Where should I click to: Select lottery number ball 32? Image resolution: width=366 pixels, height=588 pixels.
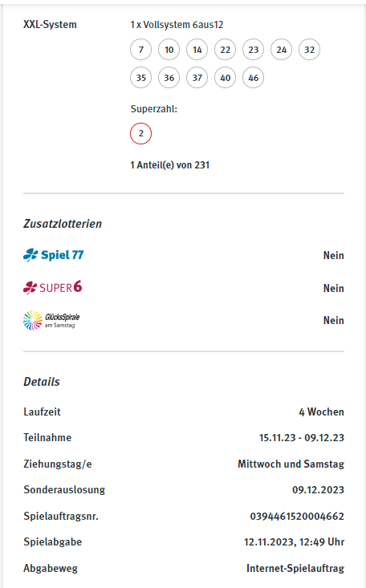pyautogui.click(x=309, y=50)
